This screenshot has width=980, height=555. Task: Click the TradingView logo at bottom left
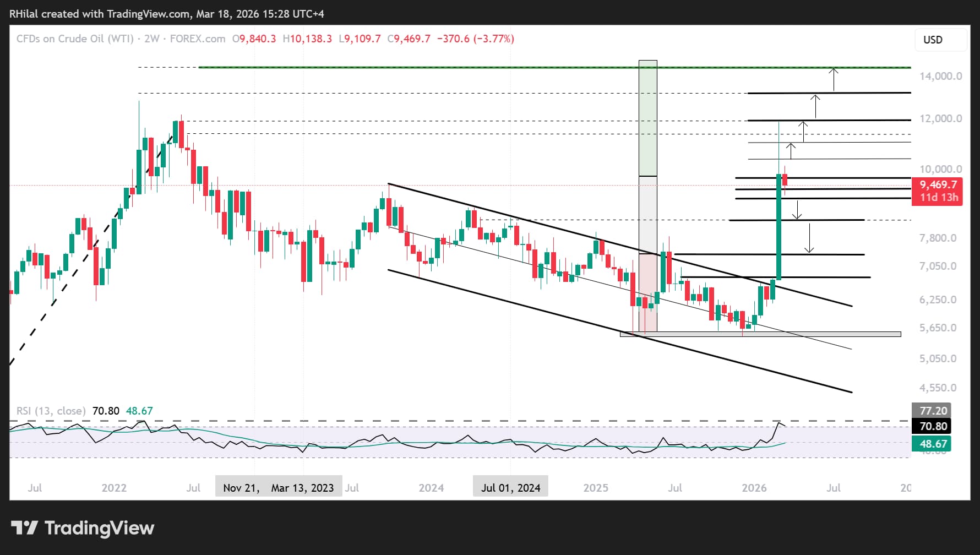point(83,528)
